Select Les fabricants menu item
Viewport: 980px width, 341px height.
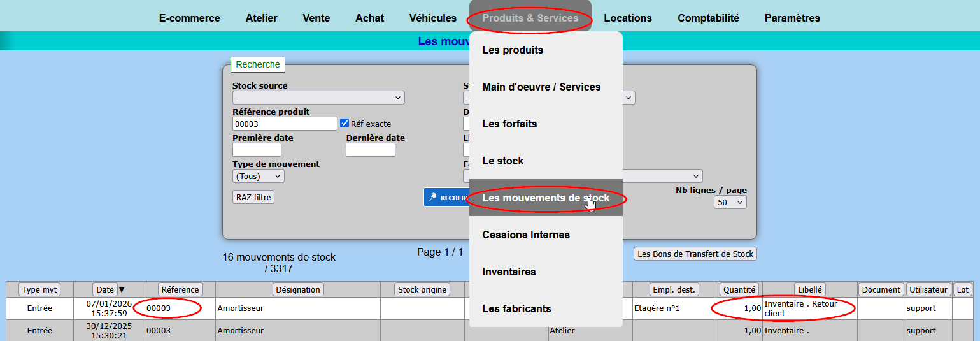[516, 308]
